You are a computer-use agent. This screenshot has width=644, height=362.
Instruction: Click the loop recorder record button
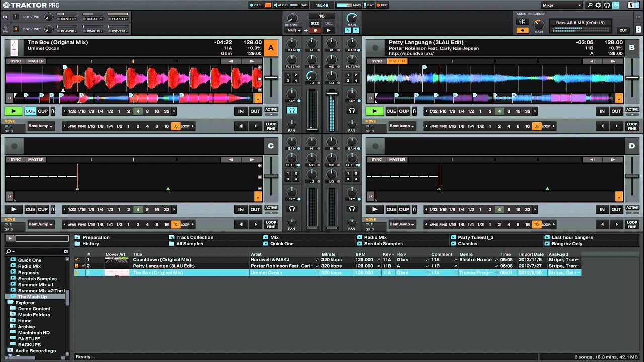tap(315, 30)
